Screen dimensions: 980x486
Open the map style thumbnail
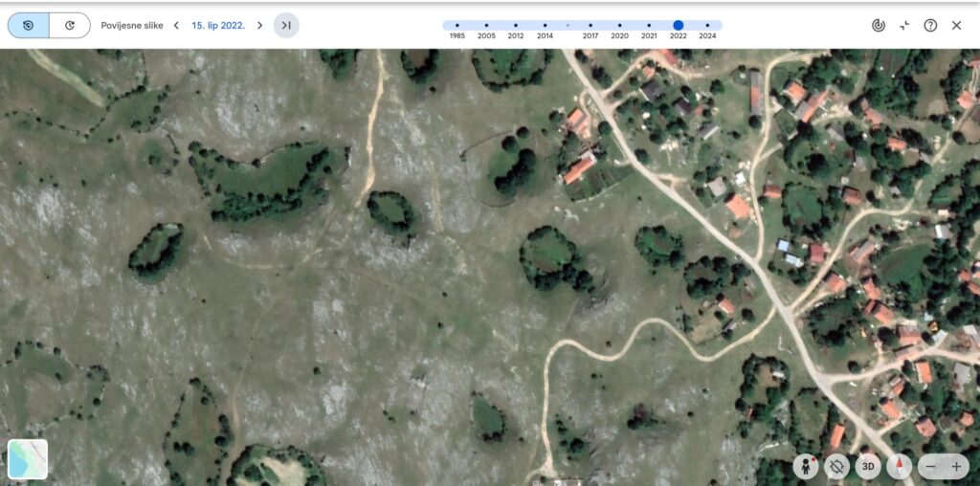pyautogui.click(x=28, y=459)
